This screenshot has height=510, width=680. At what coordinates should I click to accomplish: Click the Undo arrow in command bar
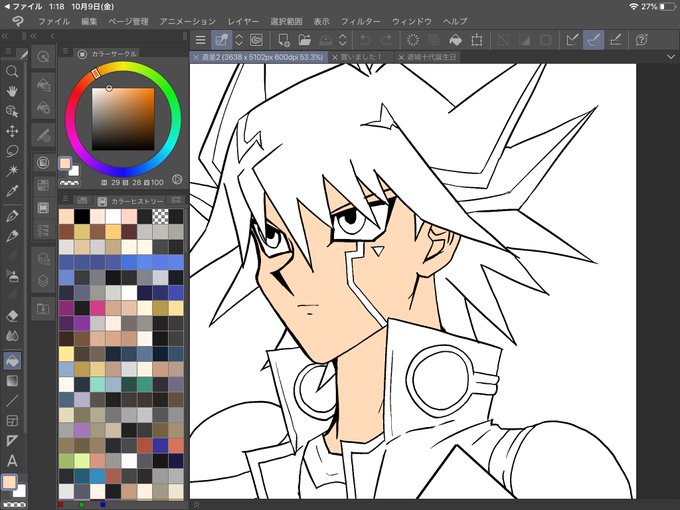[365, 40]
